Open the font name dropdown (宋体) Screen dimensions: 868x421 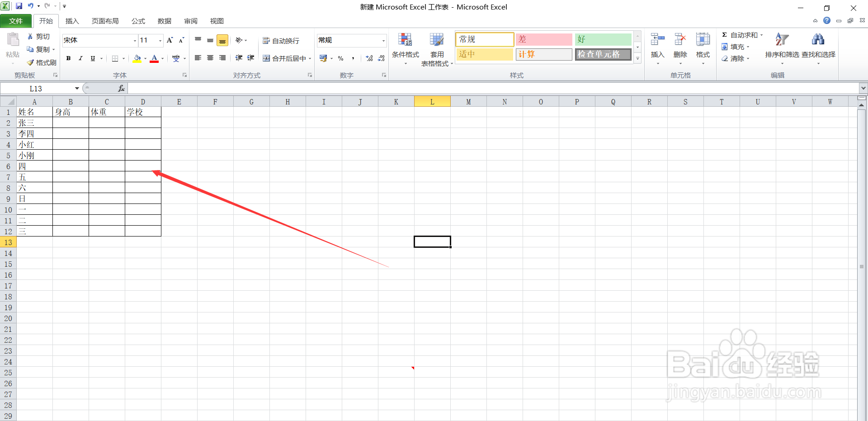click(135, 41)
